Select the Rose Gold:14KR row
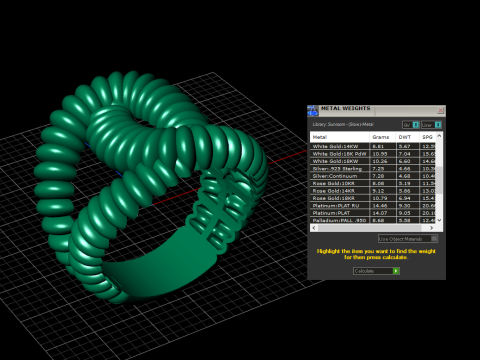The width and height of the screenshot is (480, 360). tap(373, 191)
